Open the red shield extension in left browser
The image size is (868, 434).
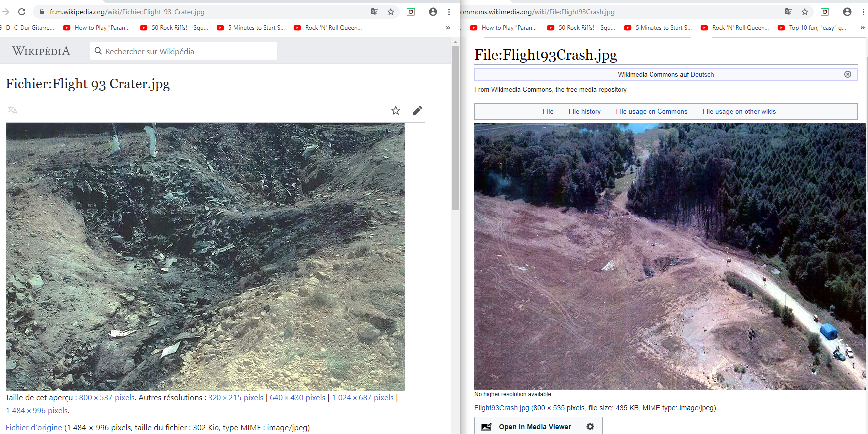(x=411, y=12)
